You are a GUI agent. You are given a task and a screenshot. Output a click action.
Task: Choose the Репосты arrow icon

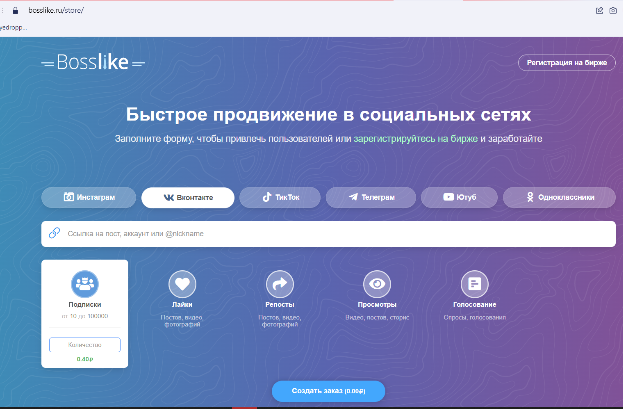pos(280,284)
